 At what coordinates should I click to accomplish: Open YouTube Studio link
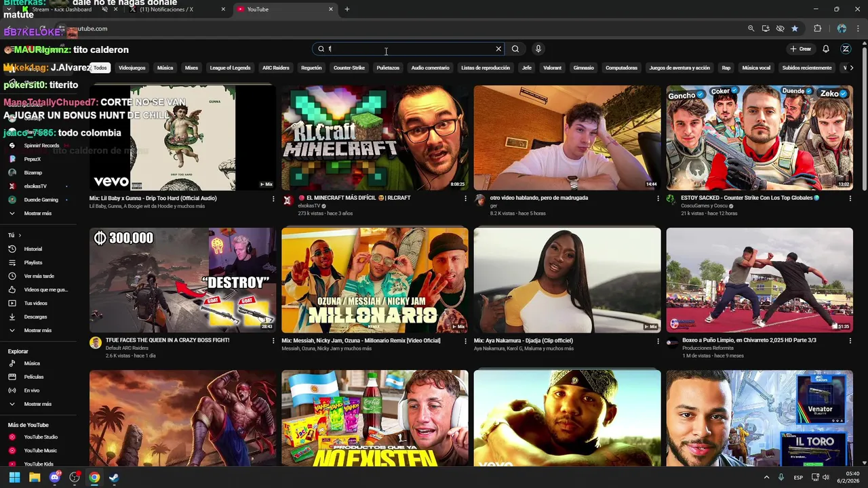pyautogui.click(x=41, y=437)
